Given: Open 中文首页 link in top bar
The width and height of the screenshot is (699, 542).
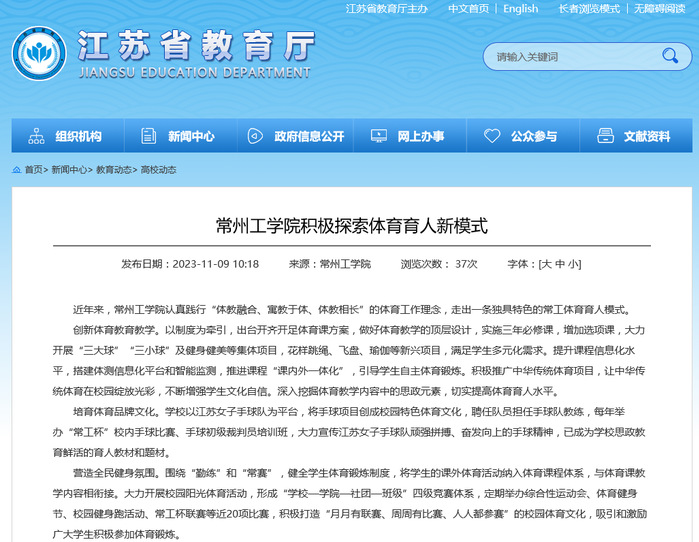Looking at the screenshot, I should point(468,9).
